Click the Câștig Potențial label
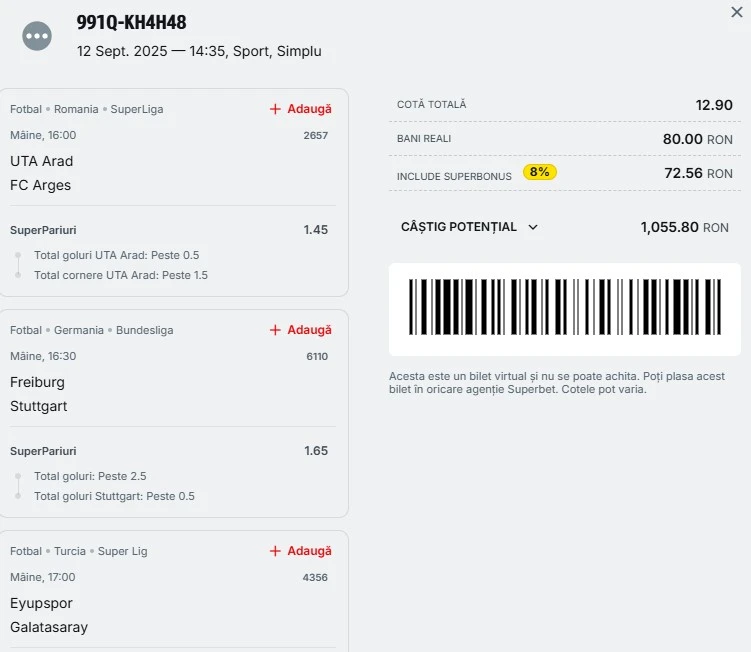Screen dimensions: 751x652 [x=458, y=227]
